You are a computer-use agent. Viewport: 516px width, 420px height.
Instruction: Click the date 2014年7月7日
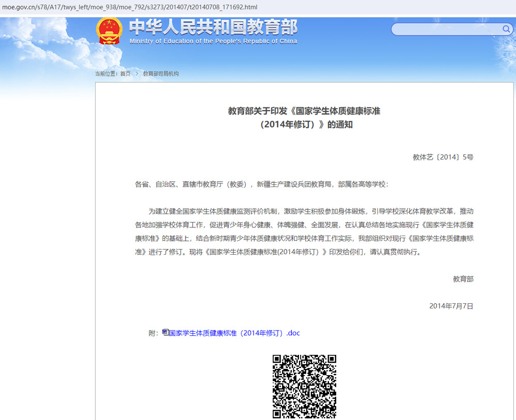tap(451, 306)
